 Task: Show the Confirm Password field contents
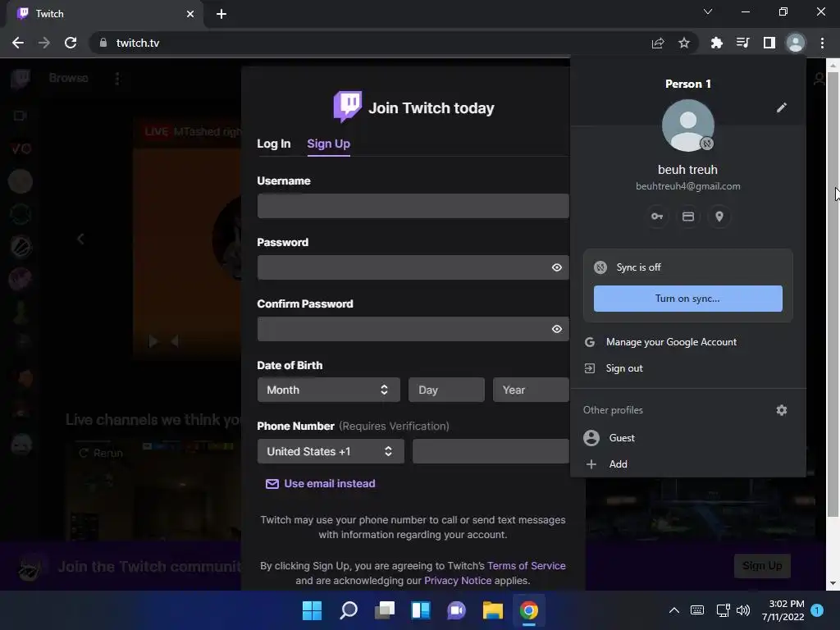pos(557,329)
